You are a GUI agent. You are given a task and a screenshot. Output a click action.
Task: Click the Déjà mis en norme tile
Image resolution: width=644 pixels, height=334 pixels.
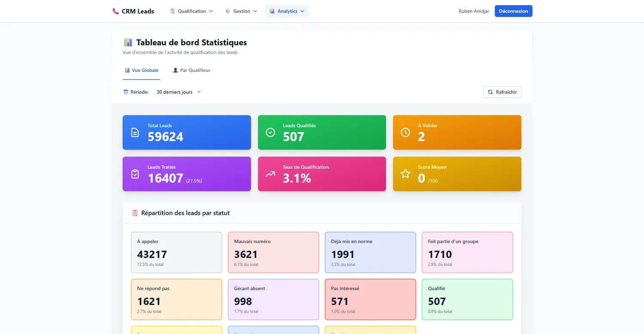click(x=371, y=253)
